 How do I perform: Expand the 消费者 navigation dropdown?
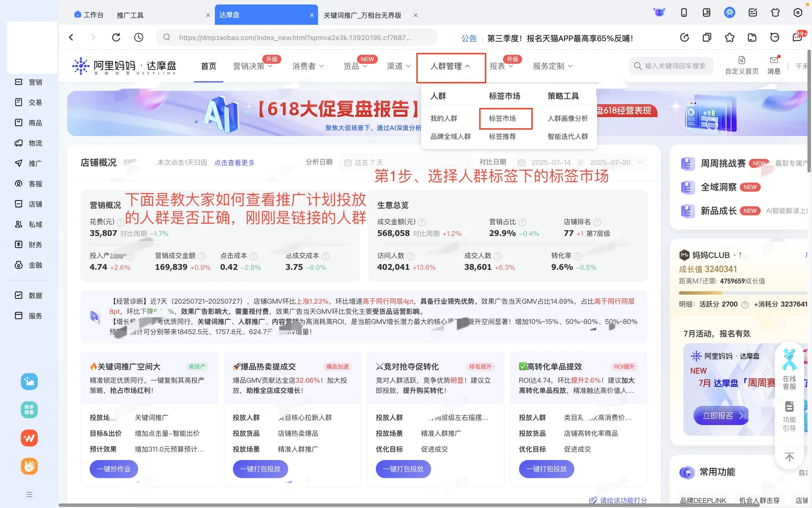coord(308,66)
